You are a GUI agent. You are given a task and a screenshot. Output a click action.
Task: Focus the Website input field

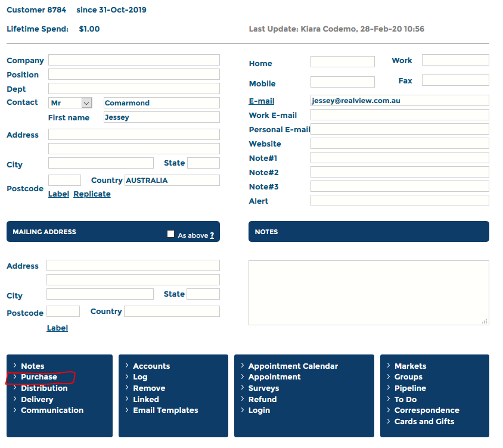[x=400, y=144]
